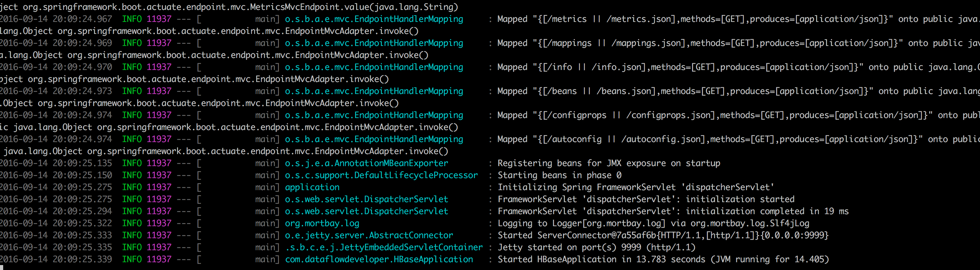The width and height of the screenshot is (980, 270).
Task: Click the org.mortbay.log logger name
Action: point(322,224)
